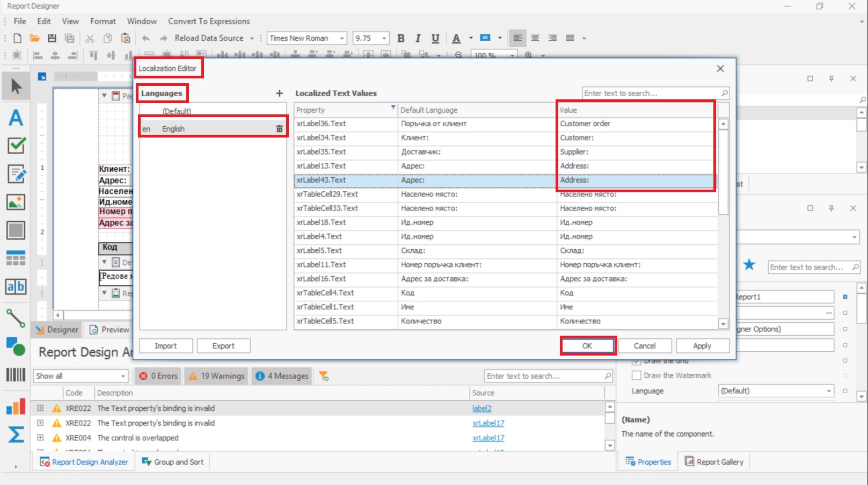Toggle the 4 Messages filter
The image size is (868, 485).
[282, 376]
